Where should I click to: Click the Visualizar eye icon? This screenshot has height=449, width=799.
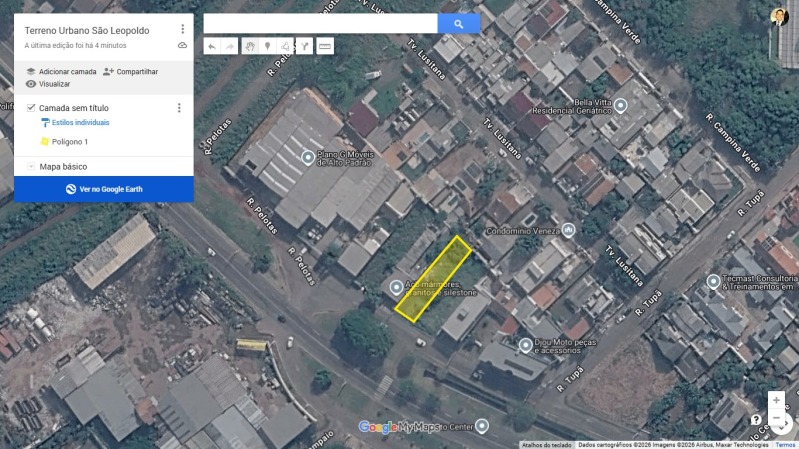(31, 84)
